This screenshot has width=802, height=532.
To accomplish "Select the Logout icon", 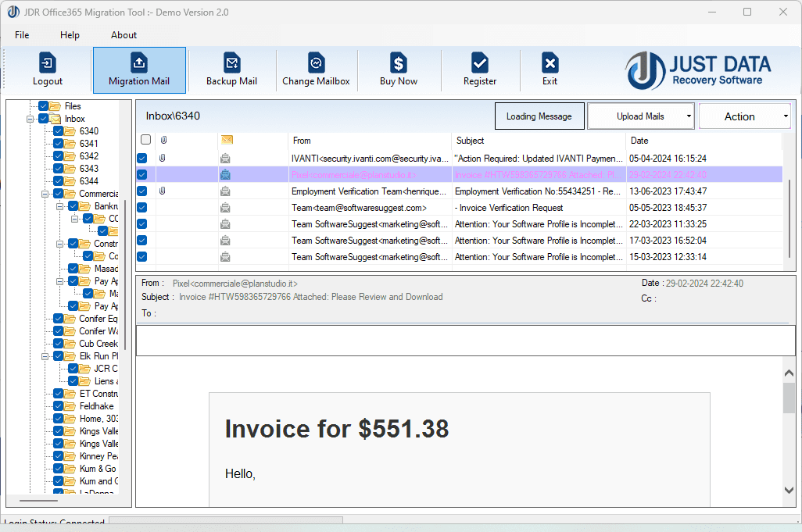I will (47, 70).
